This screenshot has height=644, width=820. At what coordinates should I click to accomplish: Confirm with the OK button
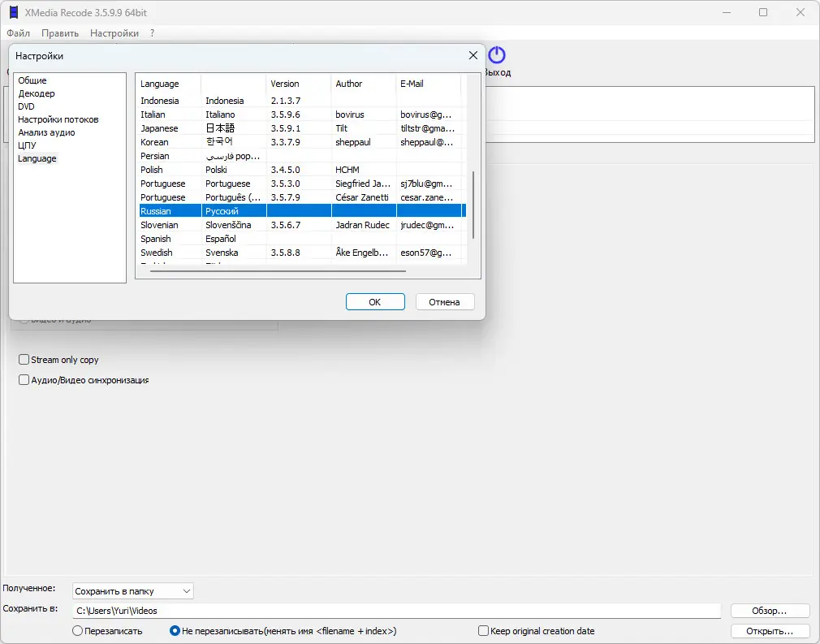tap(375, 302)
